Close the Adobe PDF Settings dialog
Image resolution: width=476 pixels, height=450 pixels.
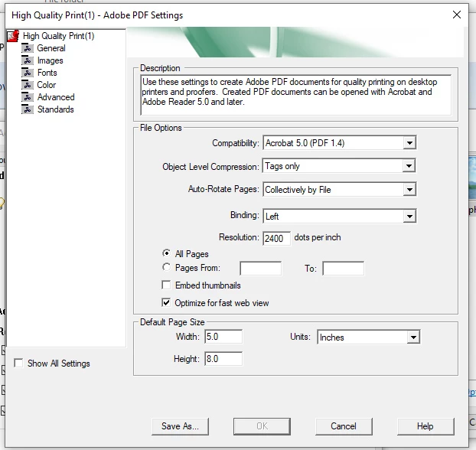coord(457,15)
